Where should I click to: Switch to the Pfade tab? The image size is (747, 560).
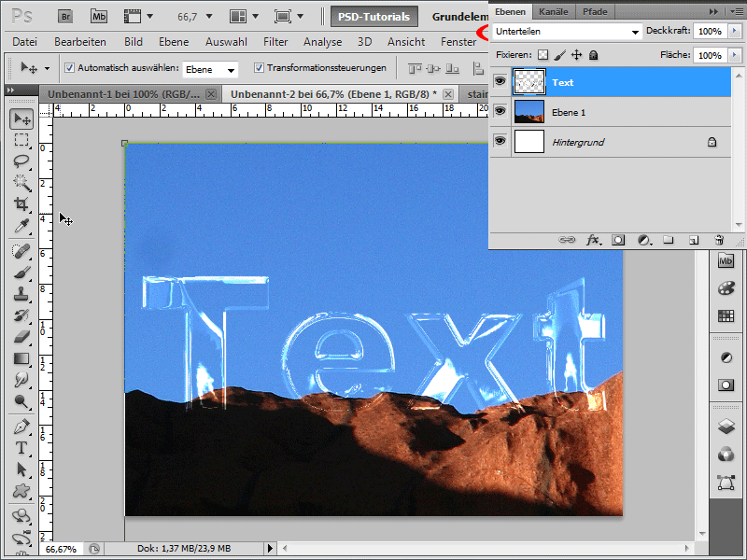[x=595, y=12]
